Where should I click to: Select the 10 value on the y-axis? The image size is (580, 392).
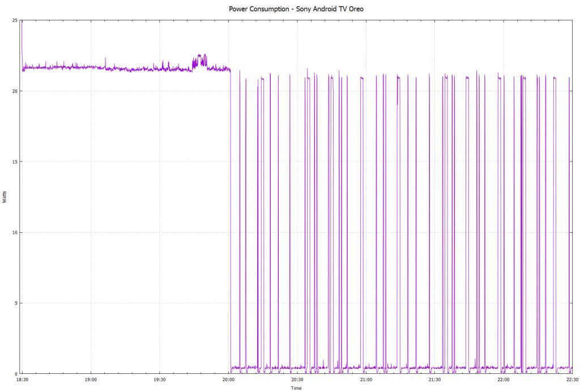pyautogui.click(x=14, y=232)
